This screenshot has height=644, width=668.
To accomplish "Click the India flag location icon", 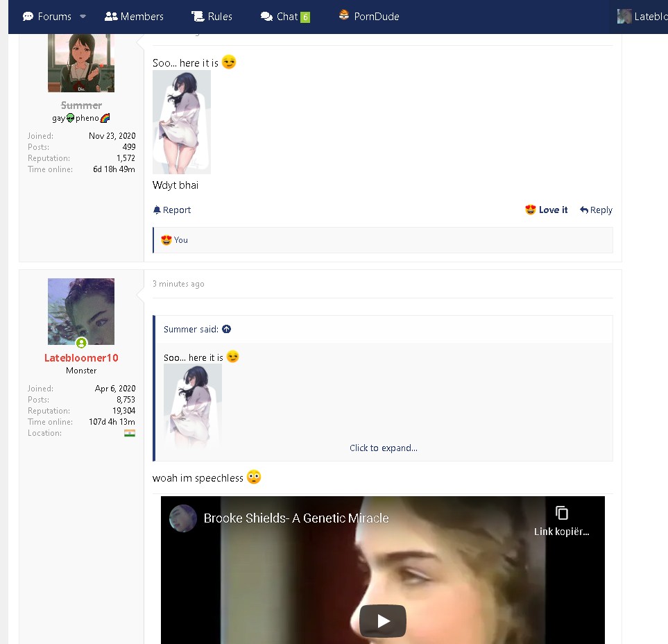I will pyautogui.click(x=130, y=433).
